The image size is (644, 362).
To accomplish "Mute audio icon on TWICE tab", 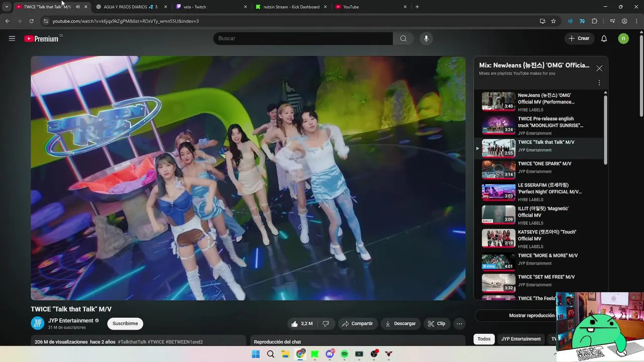I will click(x=77, y=7).
